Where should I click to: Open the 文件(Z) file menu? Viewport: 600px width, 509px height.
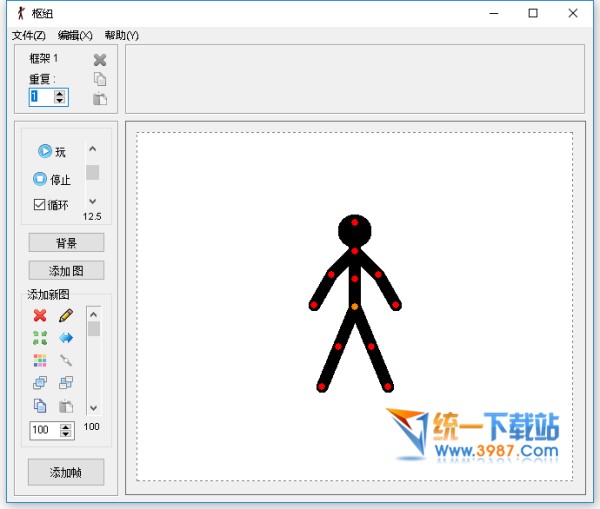tap(29, 36)
